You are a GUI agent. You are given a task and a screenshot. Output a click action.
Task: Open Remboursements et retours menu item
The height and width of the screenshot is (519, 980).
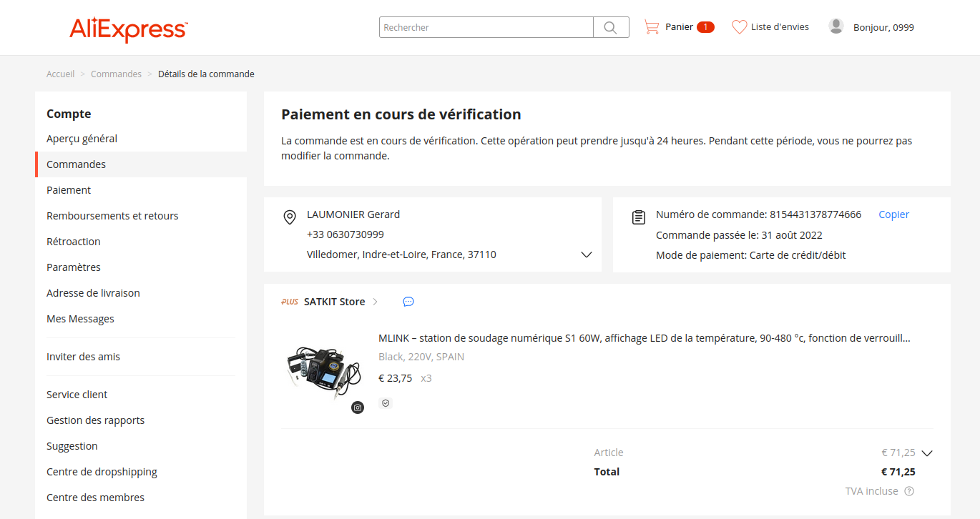point(112,216)
